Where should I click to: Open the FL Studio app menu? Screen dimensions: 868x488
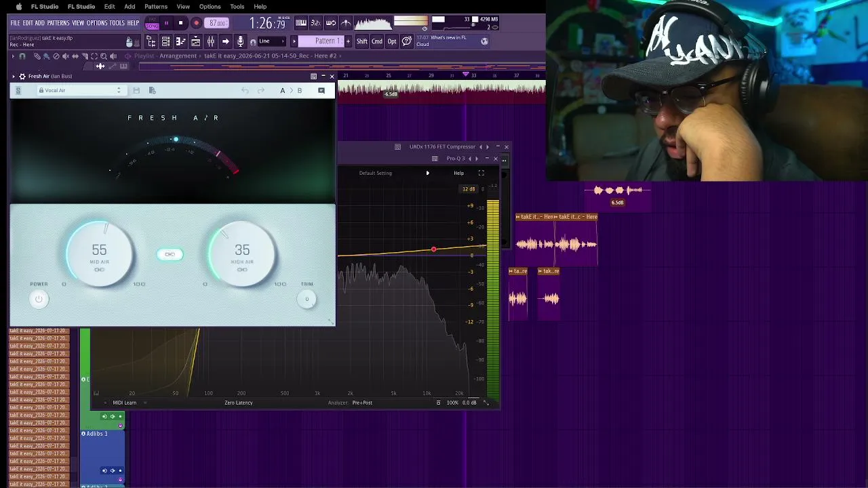[x=45, y=7]
